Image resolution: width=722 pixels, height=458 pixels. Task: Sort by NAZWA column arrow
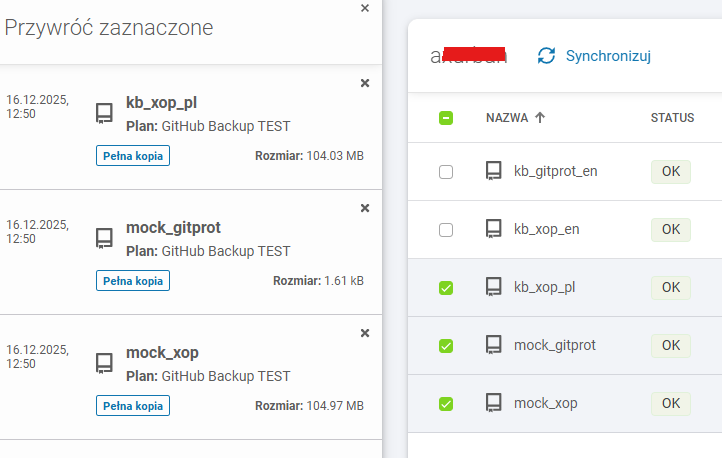540,118
